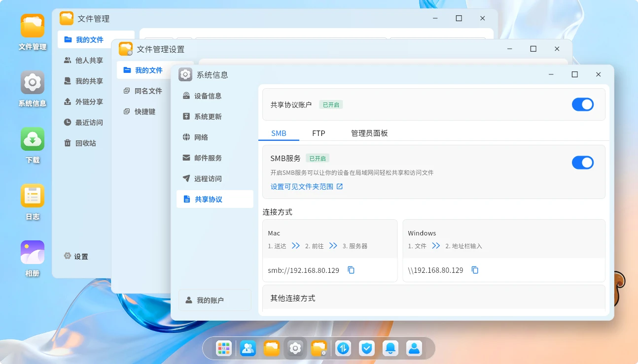Copy the \\192.168.80.129 Windows address
The height and width of the screenshot is (364, 638).
(x=475, y=270)
